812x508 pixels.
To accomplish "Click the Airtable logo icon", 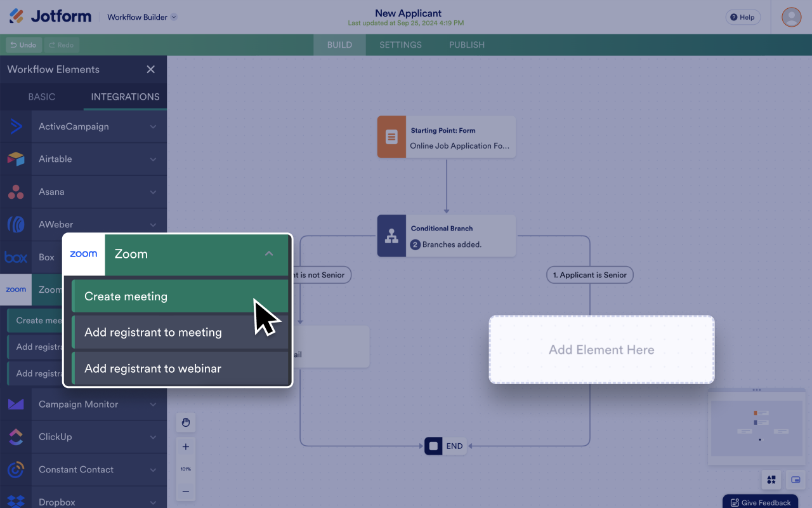I will click(16, 159).
